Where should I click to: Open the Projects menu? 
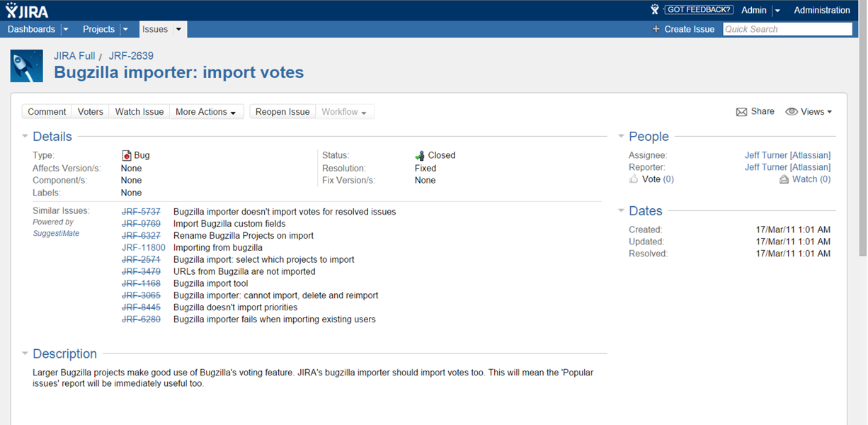point(98,29)
